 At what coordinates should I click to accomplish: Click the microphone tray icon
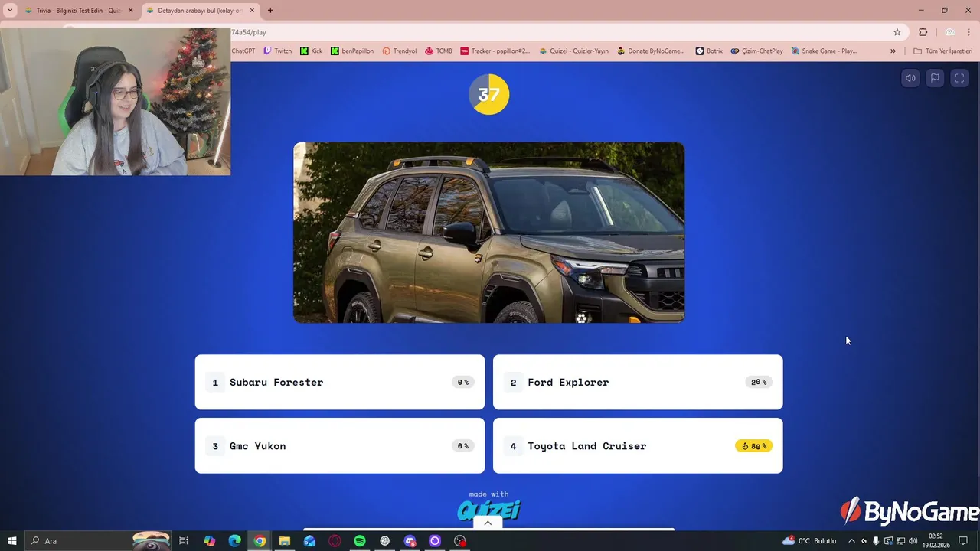[x=876, y=541]
